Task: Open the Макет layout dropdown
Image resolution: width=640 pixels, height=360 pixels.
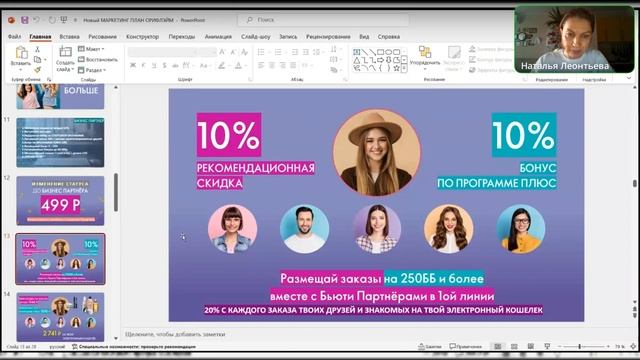Action: (91, 49)
